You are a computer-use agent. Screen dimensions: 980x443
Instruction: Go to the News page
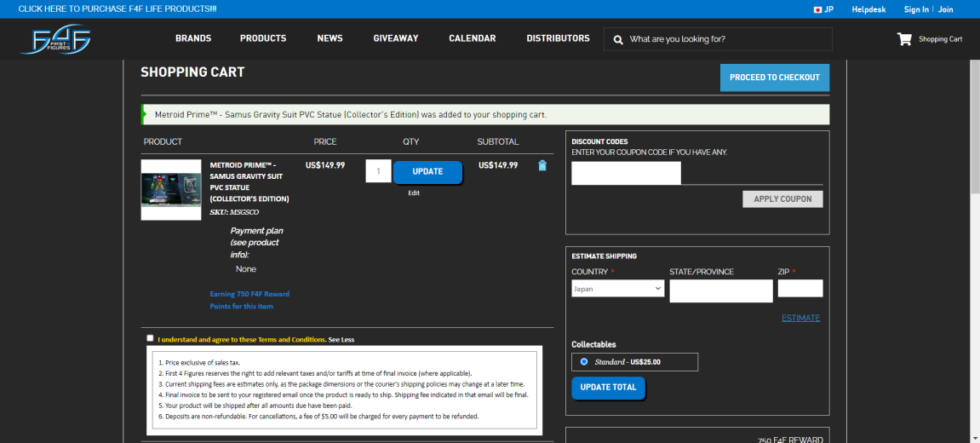click(x=330, y=38)
